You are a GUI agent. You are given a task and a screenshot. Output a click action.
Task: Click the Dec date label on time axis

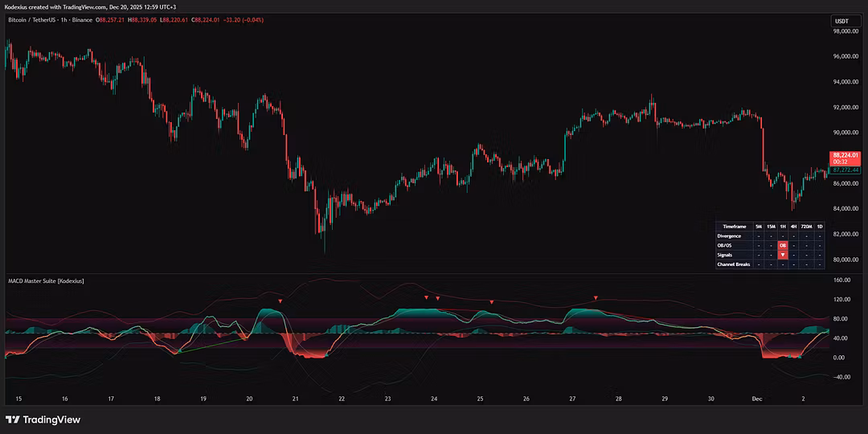756,399
